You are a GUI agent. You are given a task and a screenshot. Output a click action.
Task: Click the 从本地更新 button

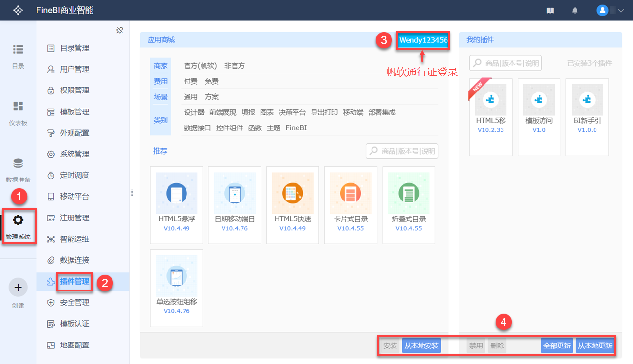click(595, 346)
